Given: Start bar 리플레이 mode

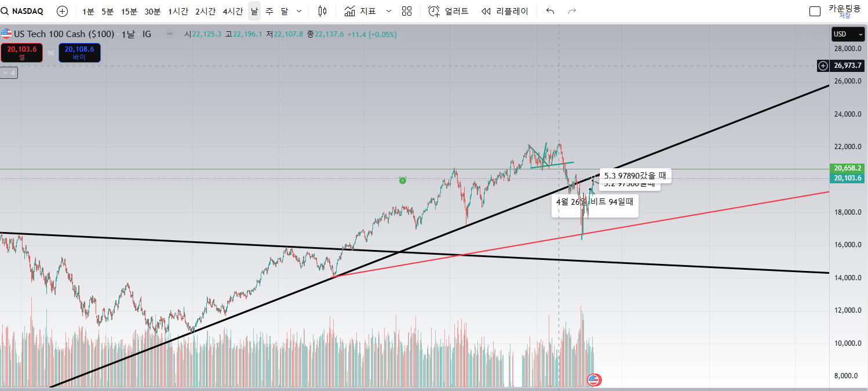Looking at the screenshot, I should pos(505,11).
